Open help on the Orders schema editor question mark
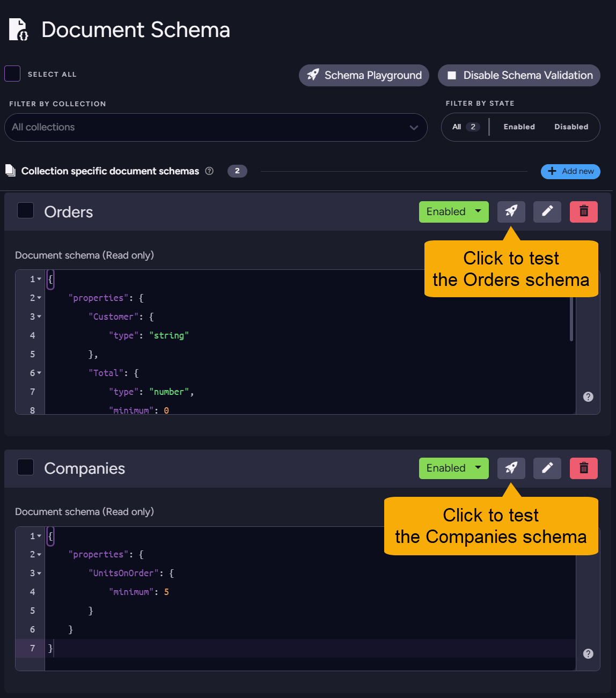 (x=588, y=396)
